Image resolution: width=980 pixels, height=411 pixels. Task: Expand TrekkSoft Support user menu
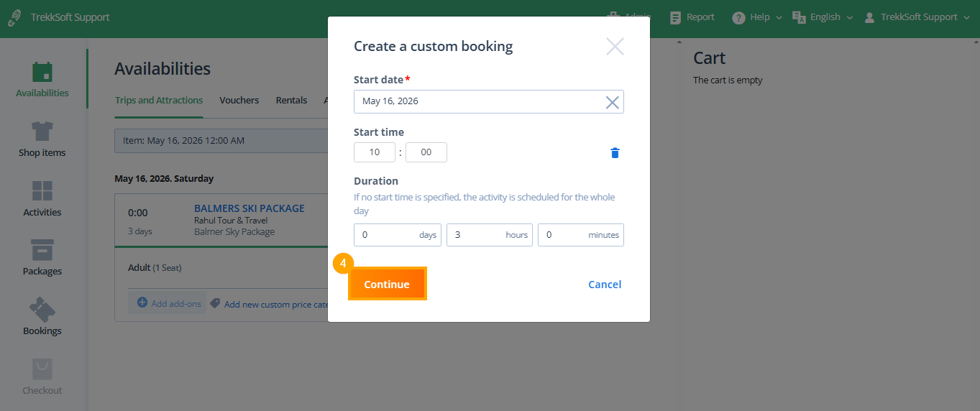coord(917,17)
